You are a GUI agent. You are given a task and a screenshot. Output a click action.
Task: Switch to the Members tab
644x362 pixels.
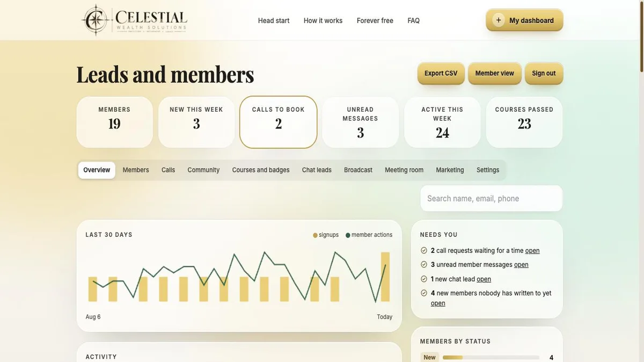(136, 170)
